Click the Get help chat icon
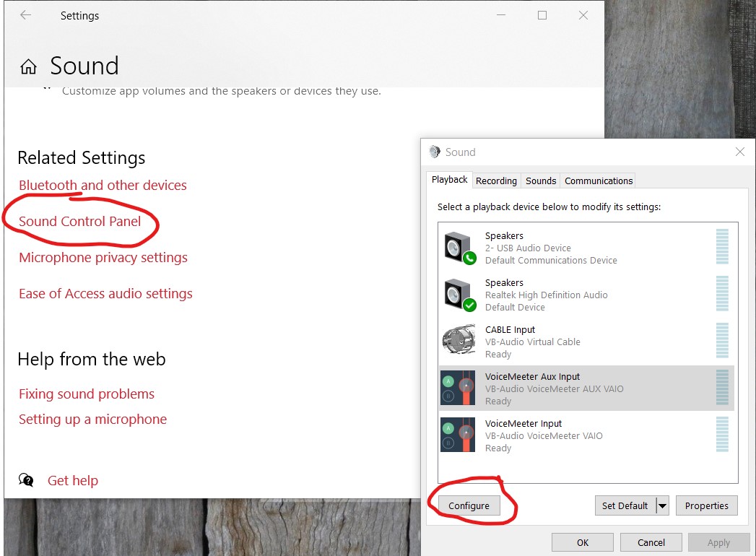The height and width of the screenshot is (556, 756). 26,479
